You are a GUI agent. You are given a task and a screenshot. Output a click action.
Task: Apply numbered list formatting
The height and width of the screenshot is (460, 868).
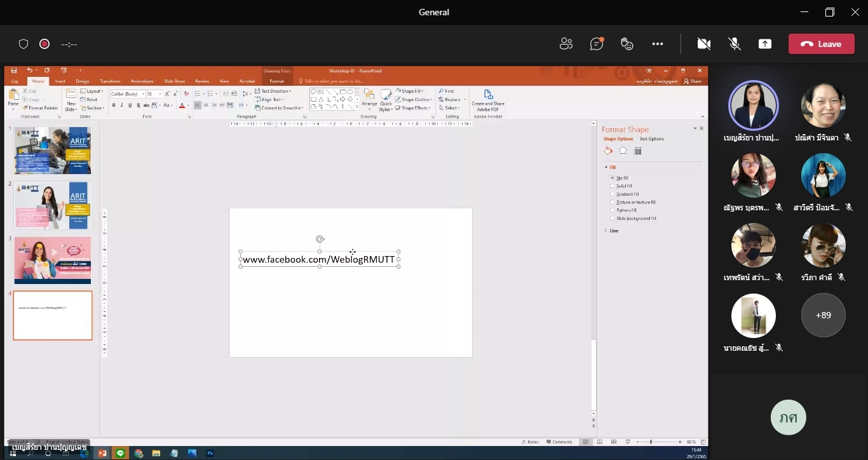[210, 94]
